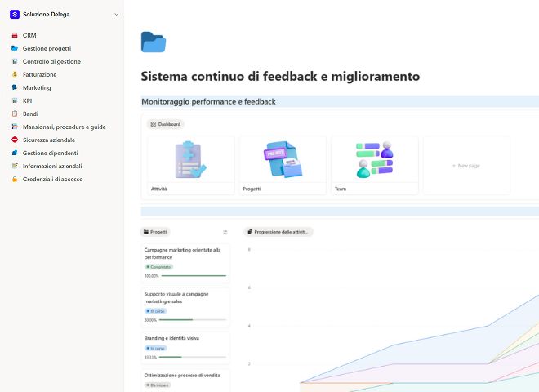Open Mansionari, procedure e guide
The width and height of the screenshot is (539, 392).
[x=65, y=127]
